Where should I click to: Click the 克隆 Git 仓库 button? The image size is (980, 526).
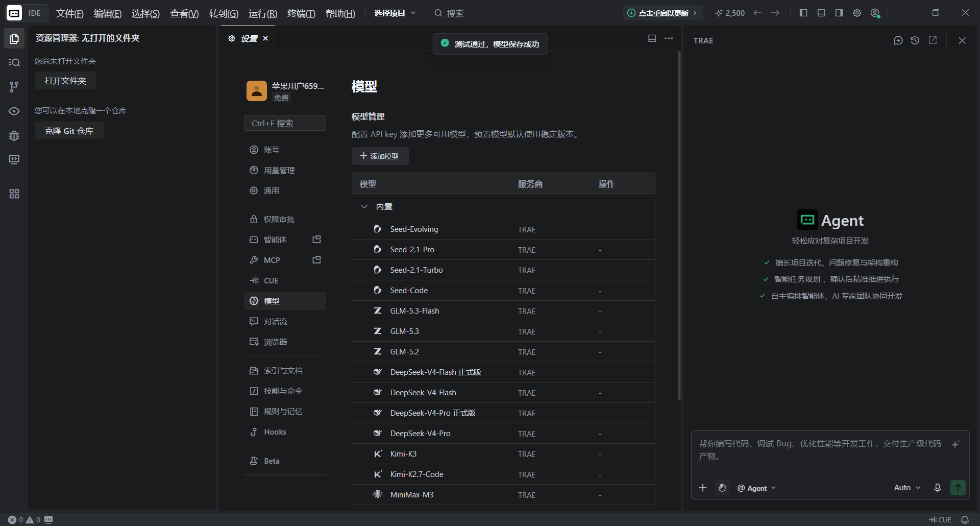69,131
